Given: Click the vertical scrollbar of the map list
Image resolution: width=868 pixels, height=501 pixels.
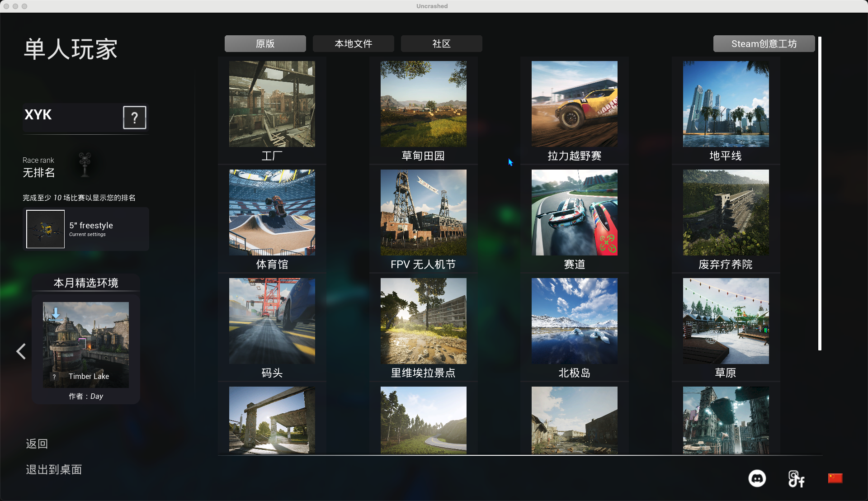Looking at the screenshot, I should point(820,194).
